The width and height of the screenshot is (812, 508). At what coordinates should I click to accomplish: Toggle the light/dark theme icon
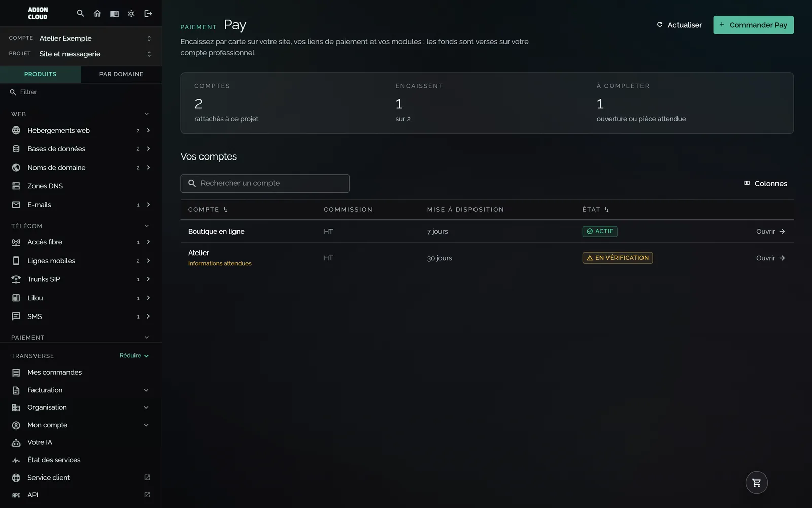coord(131,13)
